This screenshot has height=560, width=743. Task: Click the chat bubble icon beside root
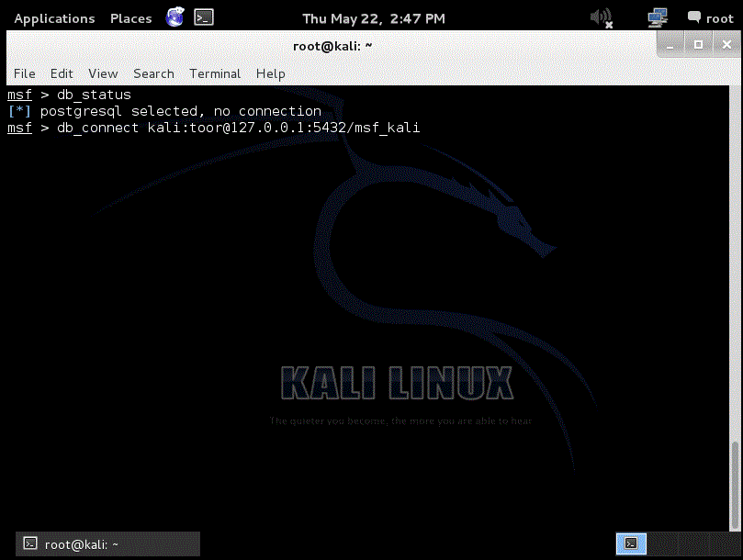[694, 17]
